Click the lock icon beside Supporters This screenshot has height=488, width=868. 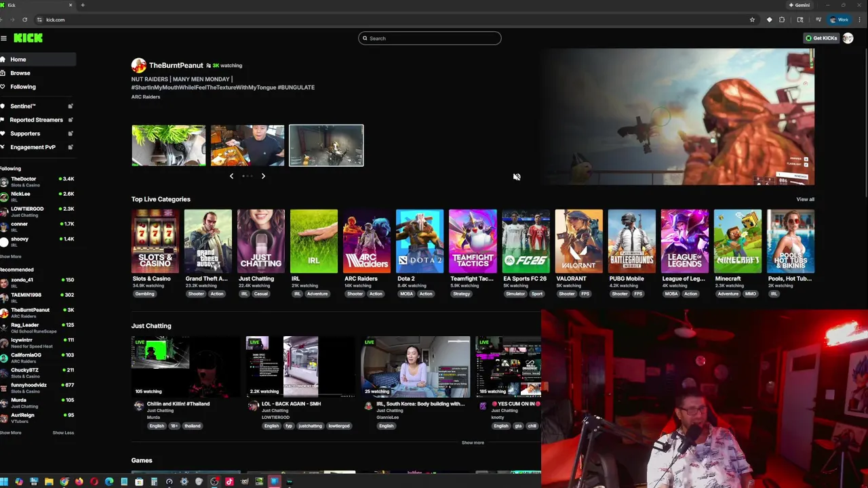coord(71,134)
